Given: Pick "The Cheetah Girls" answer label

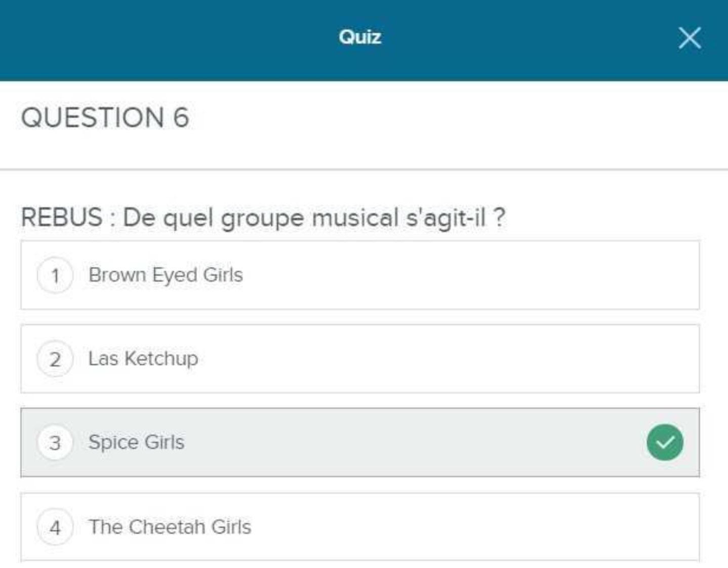Looking at the screenshot, I should (x=170, y=527).
